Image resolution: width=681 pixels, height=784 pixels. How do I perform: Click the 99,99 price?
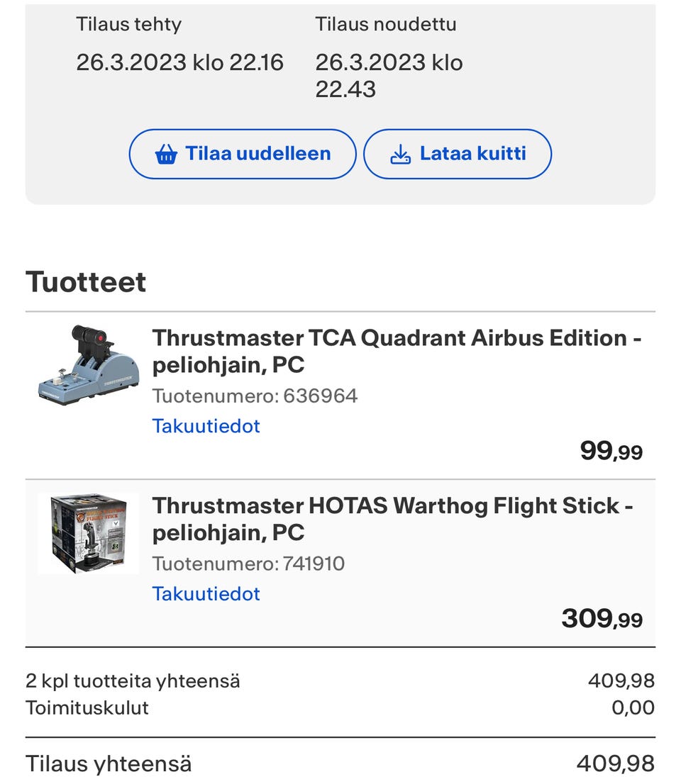click(x=611, y=451)
